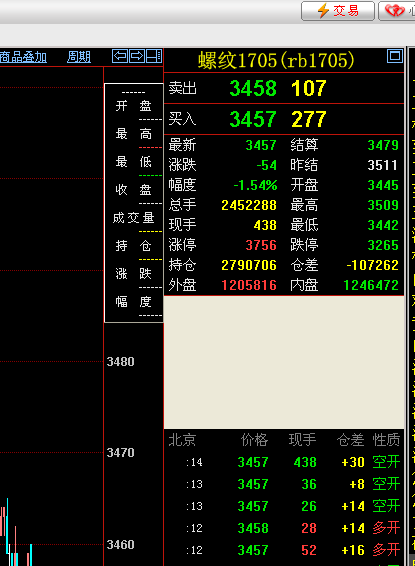Click the 性质 column header in tick list

pos(386,440)
